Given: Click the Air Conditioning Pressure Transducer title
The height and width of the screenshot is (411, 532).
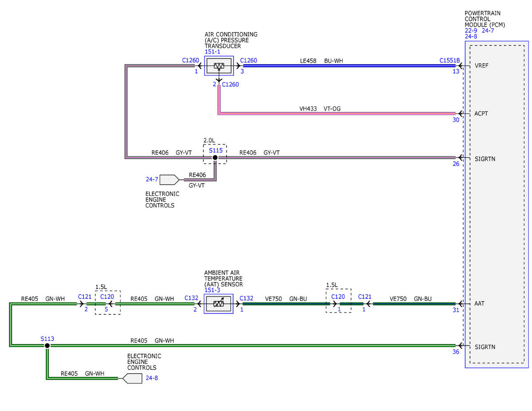Looking at the screenshot, I should pos(231,40).
